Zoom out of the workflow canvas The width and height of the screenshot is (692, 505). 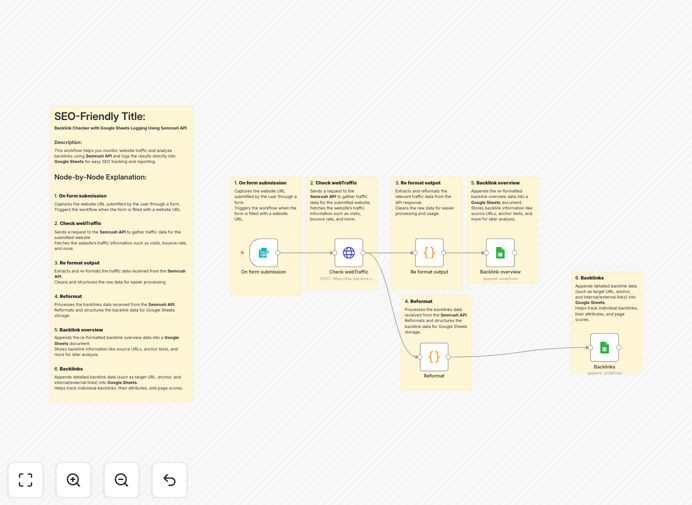coord(121,480)
